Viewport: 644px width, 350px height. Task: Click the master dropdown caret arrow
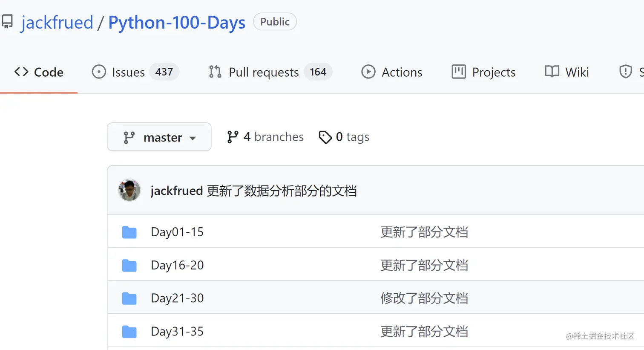[x=193, y=138]
